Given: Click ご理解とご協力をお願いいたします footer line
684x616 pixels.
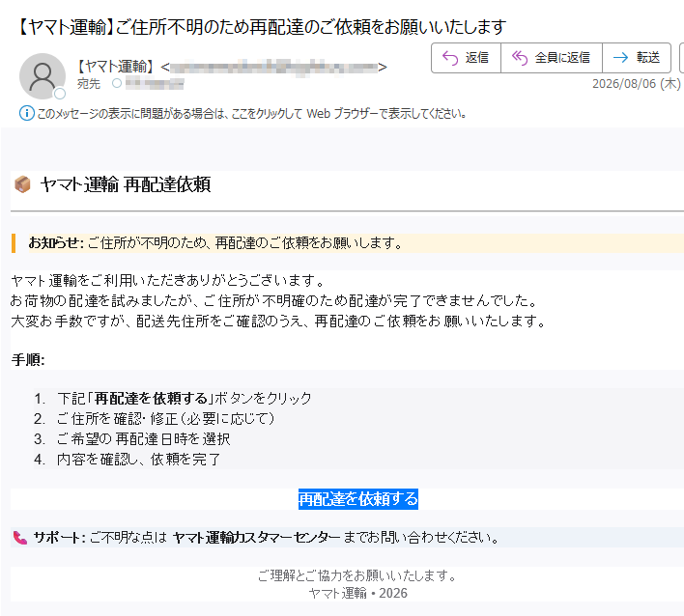Looking at the screenshot, I should [x=356, y=575].
